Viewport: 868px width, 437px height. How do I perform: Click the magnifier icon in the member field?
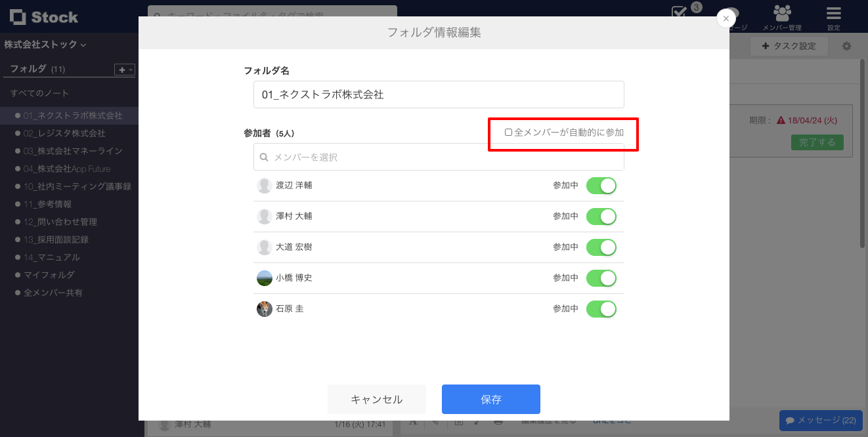pyautogui.click(x=265, y=157)
